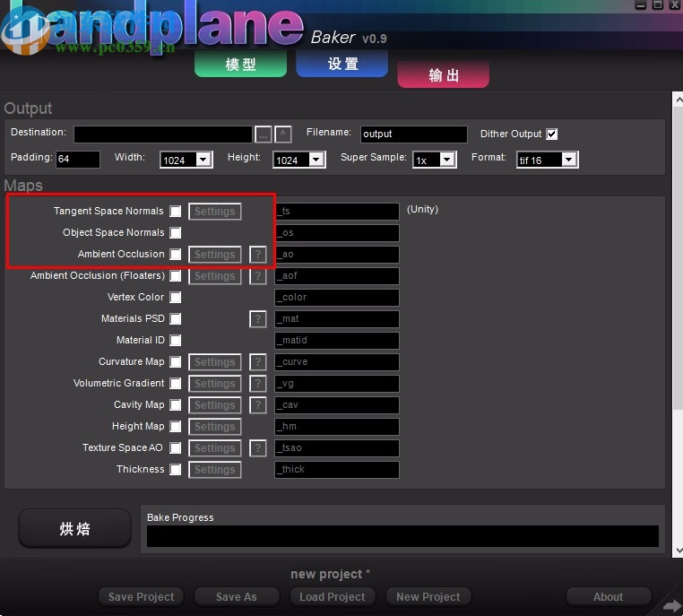683x616 pixels.
Task: Click the vertical scrollbar thumb
Action: pos(678,259)
